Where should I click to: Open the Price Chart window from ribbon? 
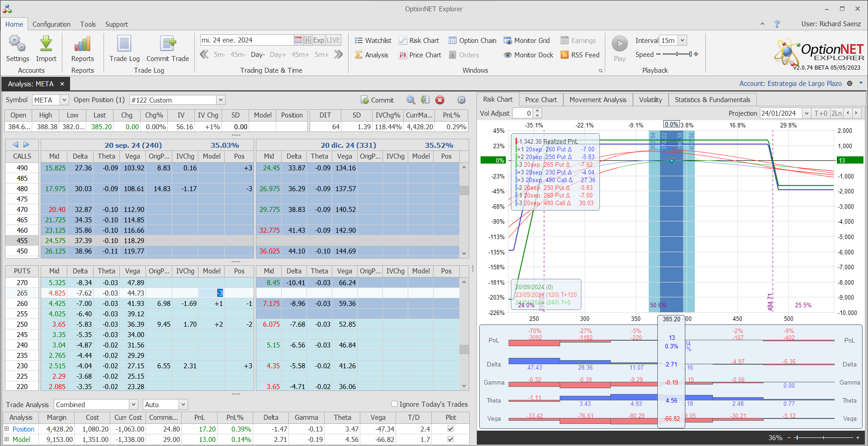tap(420, 55)
